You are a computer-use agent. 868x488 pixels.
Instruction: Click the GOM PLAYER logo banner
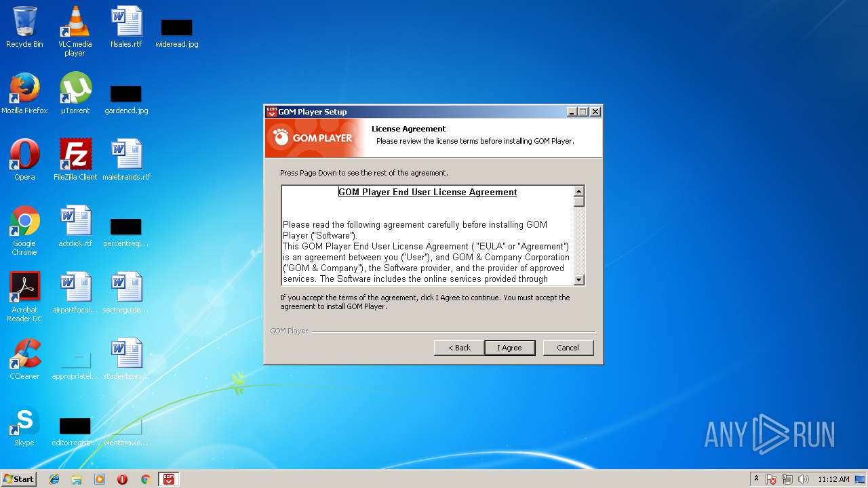pos(313,138)
